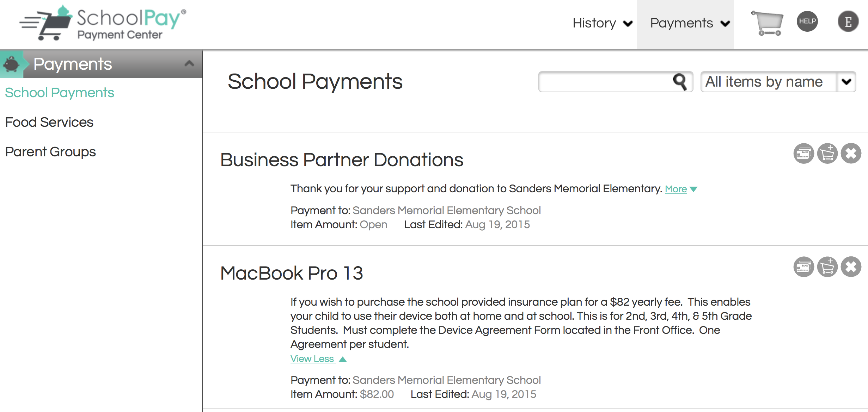Add Business Partner Donations to the cart
The image size is (868, 412).
827,153
